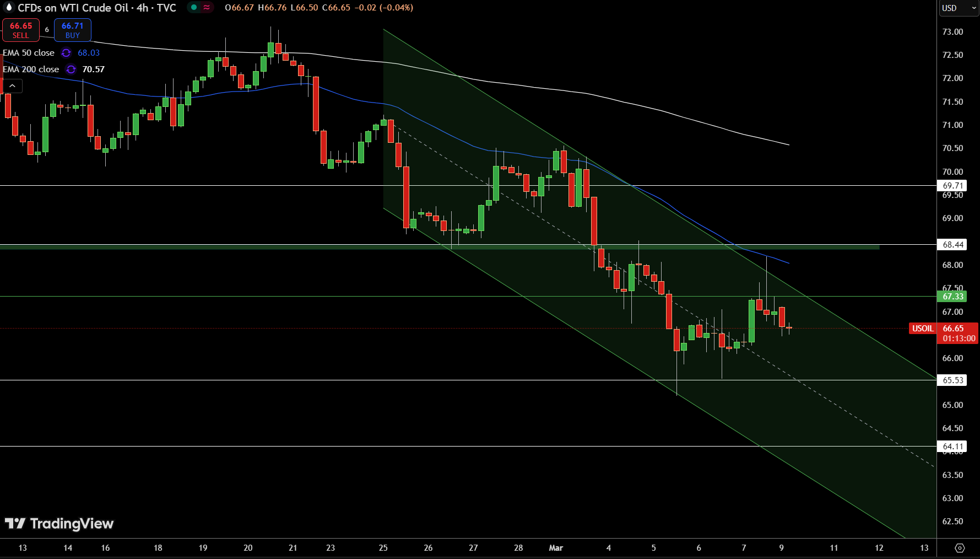Click the EMA 50 update icon
The height and width of the screenshot is (559, 980).
click(66, 53)
